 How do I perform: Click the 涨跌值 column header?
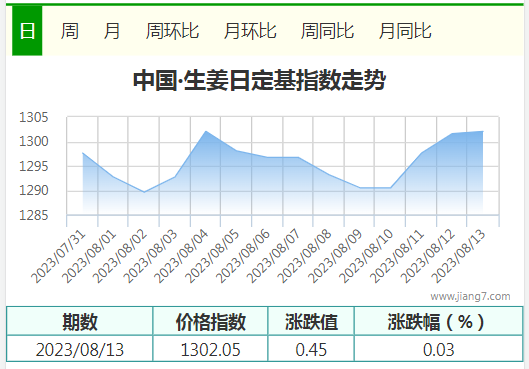tap(311, 321)
